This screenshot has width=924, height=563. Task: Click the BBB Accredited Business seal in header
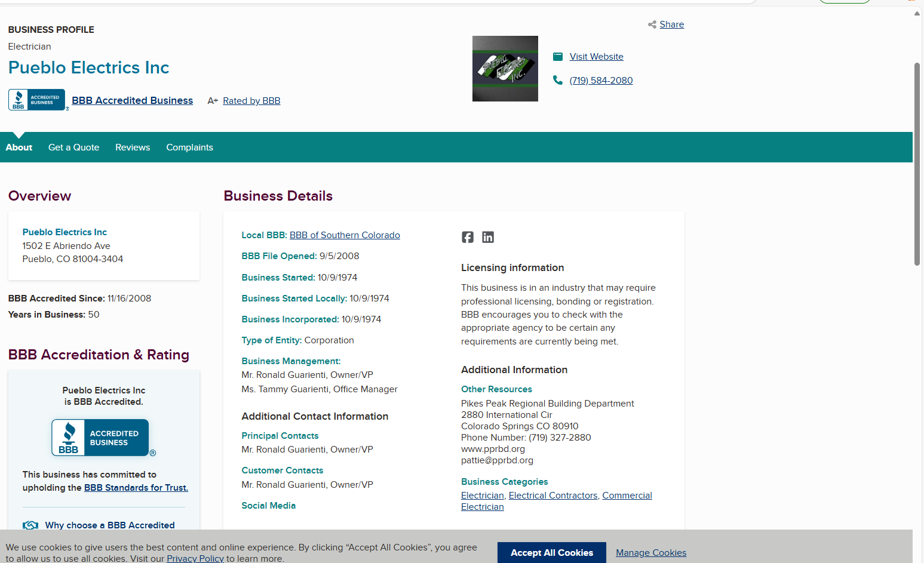click(37, 100)
